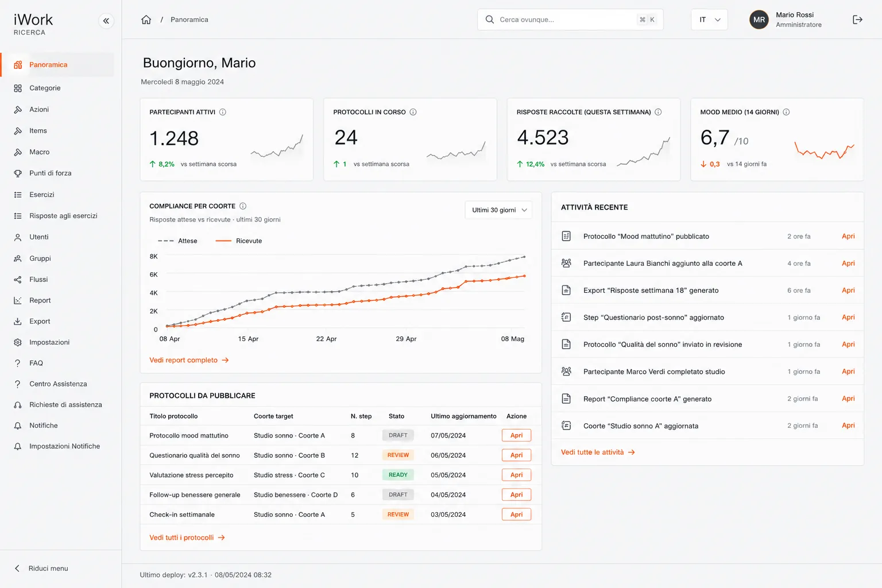Viewport: 882px width, 588px height.
Task: Toggle Ricevute legend in compliance chart
Action: point(238,241)
